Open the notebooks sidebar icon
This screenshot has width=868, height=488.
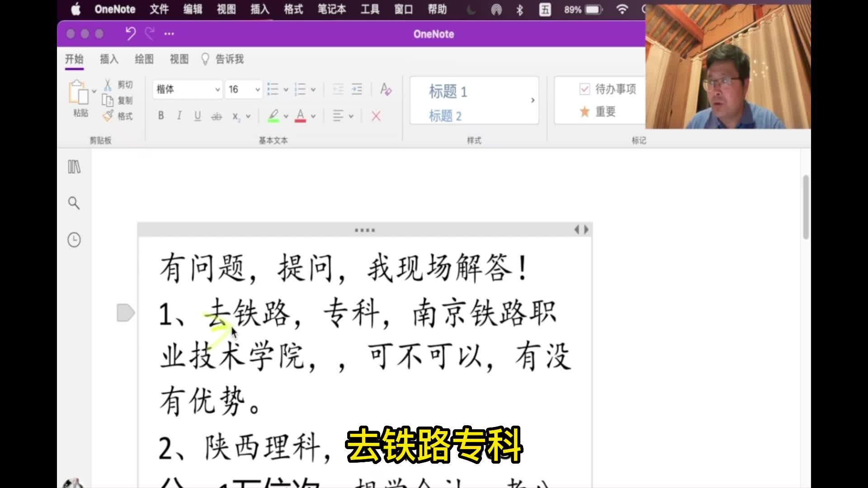tap(74, 167)
